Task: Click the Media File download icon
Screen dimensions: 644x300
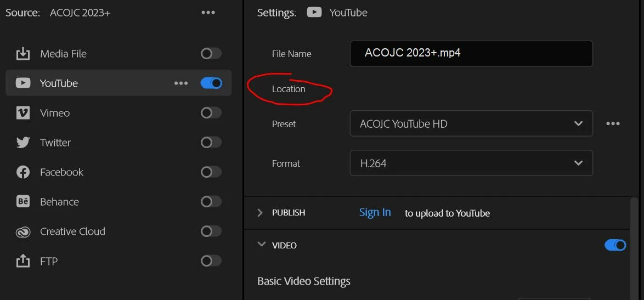Action: [x=23, y=54]
